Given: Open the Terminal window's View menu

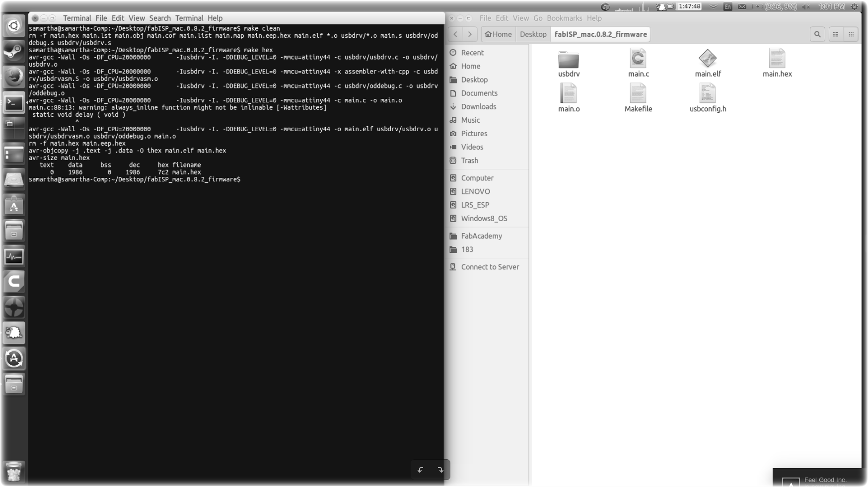Looking at the screenshot, I should pyautogui.click(x=137, y=18).
